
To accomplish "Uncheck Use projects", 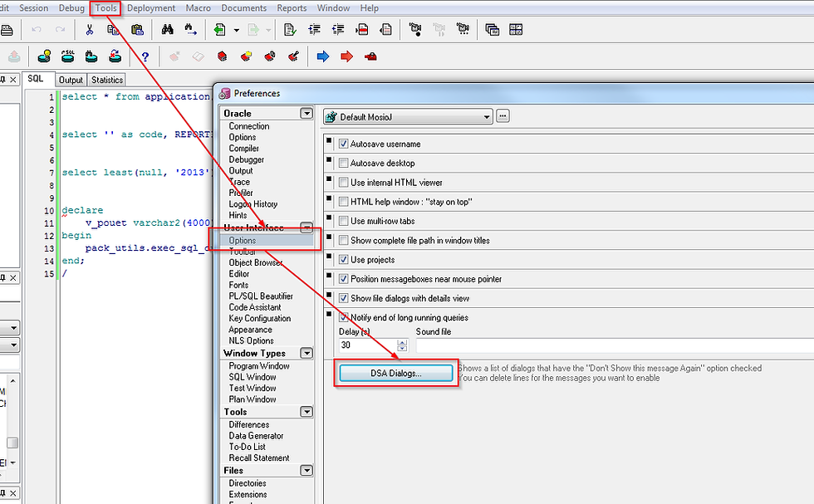I will [x=343, y=259].
